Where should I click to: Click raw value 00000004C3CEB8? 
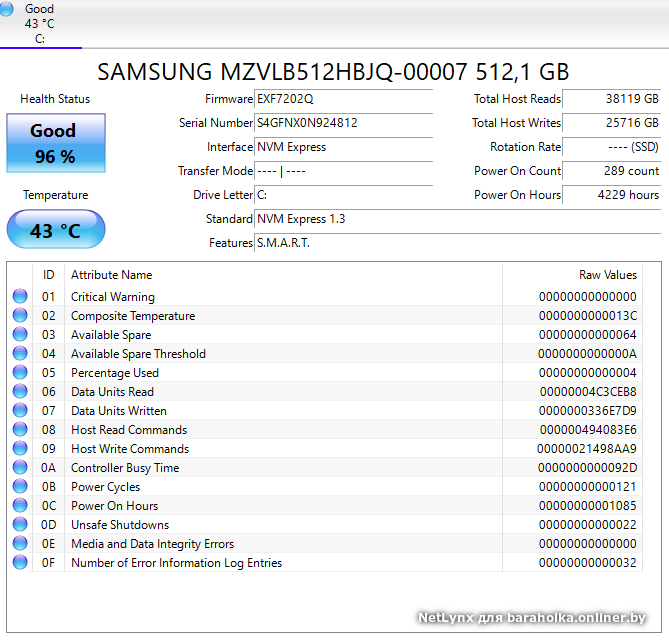(588, 392)
